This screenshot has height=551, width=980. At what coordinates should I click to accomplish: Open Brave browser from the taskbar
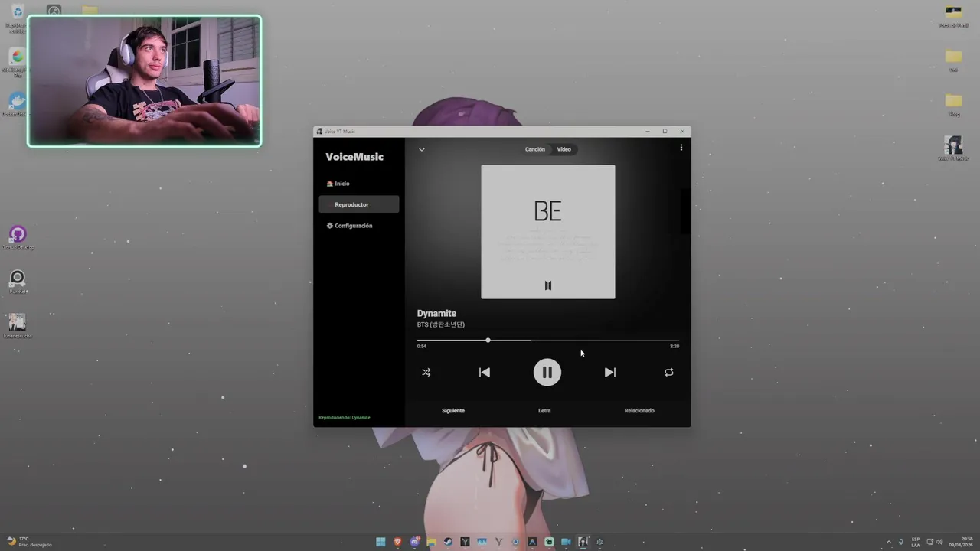click(397, 542)
